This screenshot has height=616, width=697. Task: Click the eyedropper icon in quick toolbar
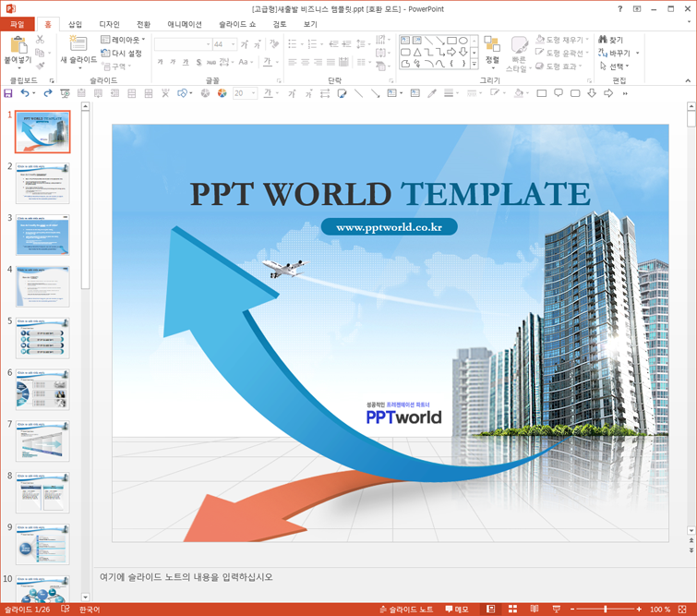tap(432, 93)
